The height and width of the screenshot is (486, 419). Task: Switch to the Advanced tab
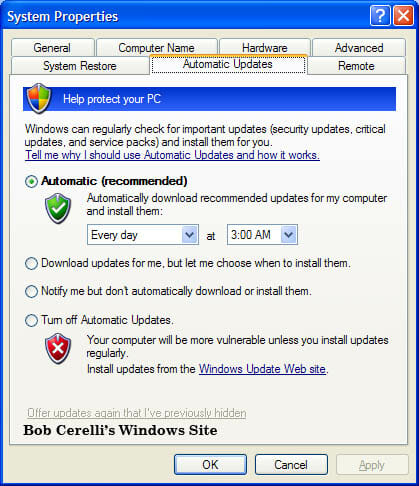point(359,48)
